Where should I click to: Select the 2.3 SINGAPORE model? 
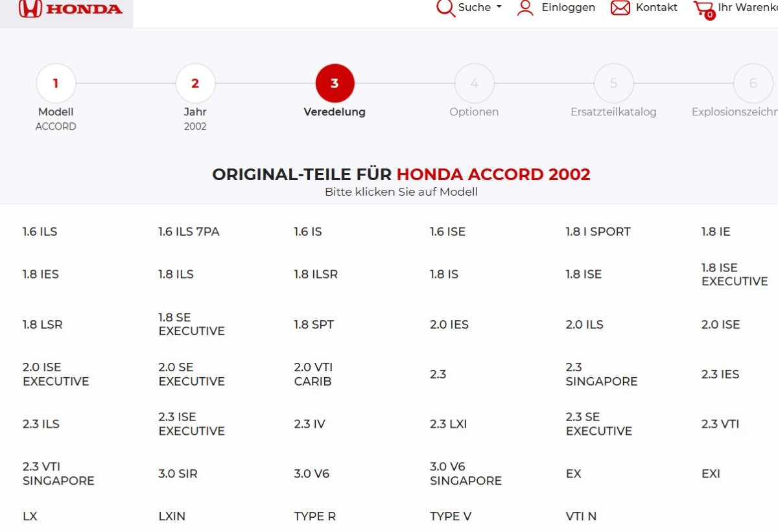(602, 375)
